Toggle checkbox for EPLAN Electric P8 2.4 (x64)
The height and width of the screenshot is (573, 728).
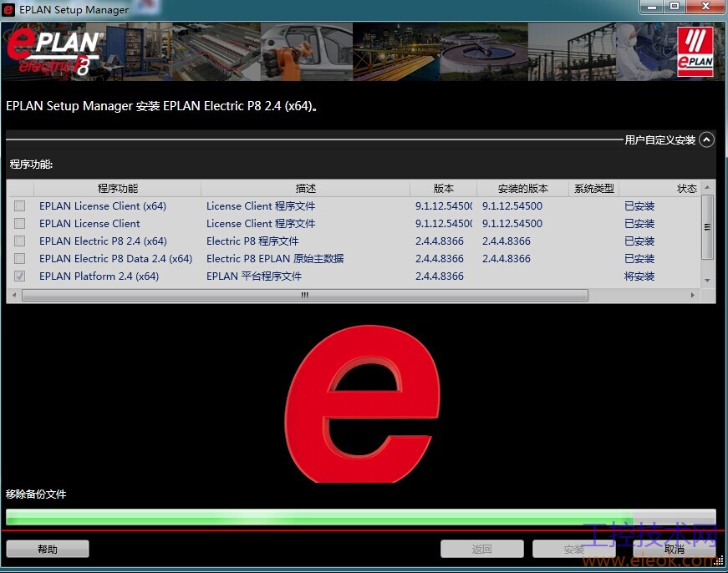pyautogui.click(x=19, y=241)
